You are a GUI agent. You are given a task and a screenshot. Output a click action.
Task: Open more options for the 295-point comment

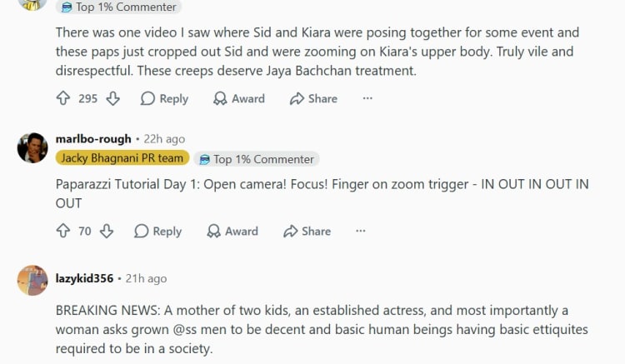(x=367, y=98)
